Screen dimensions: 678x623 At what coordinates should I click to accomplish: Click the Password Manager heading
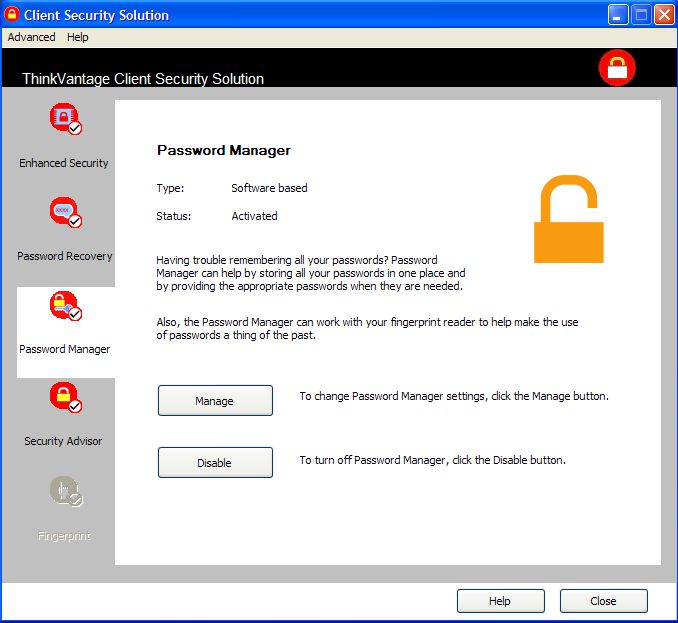tap(224, 150)
